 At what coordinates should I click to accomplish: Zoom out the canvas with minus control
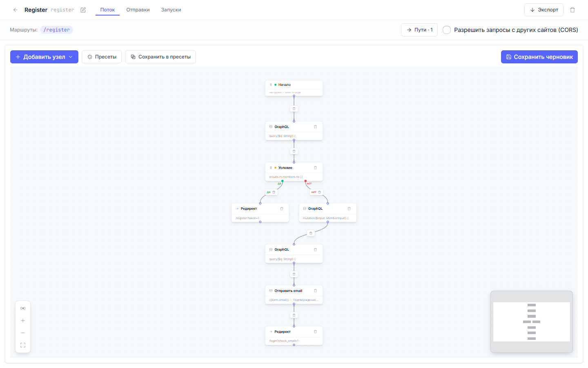click(23, 333)
